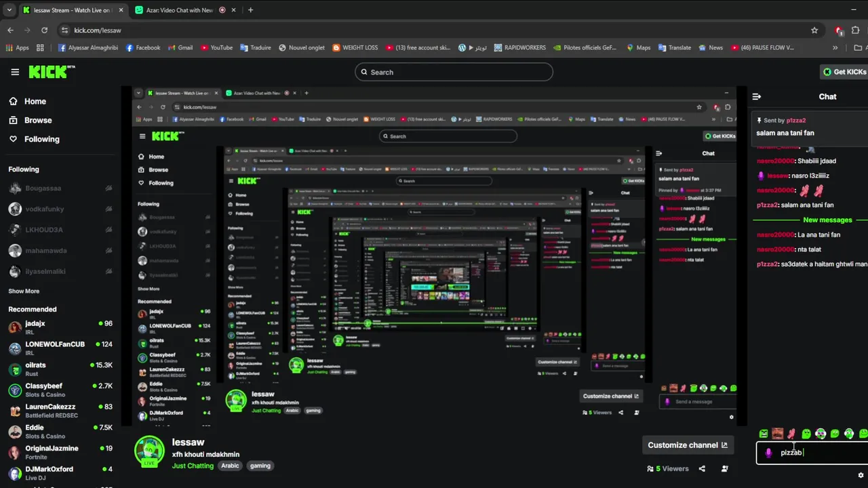The width and height of the screenshot is (868, 488).
Task: Click username nasro20000 on Shabiiii jdaad message
Action: point(775,161)
